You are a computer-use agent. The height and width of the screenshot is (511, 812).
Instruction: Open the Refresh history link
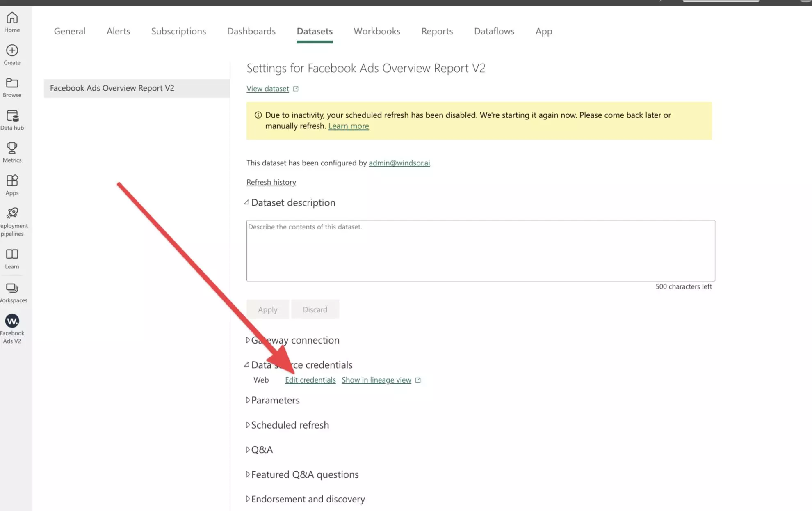coord(271,182)
